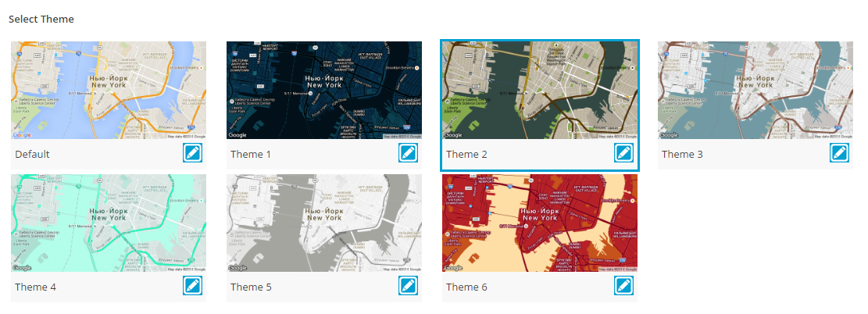Click the "Theme 5" label text

pos(251,287)
